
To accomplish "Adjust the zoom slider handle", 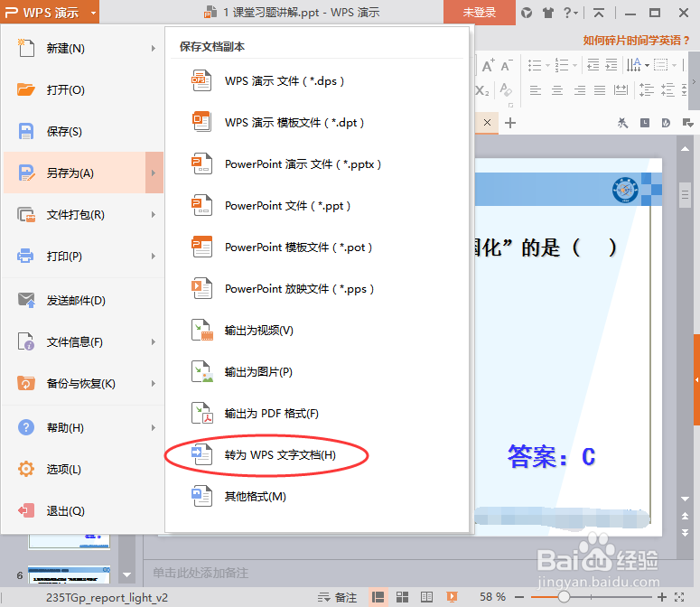I will click(x=564, y=597).
